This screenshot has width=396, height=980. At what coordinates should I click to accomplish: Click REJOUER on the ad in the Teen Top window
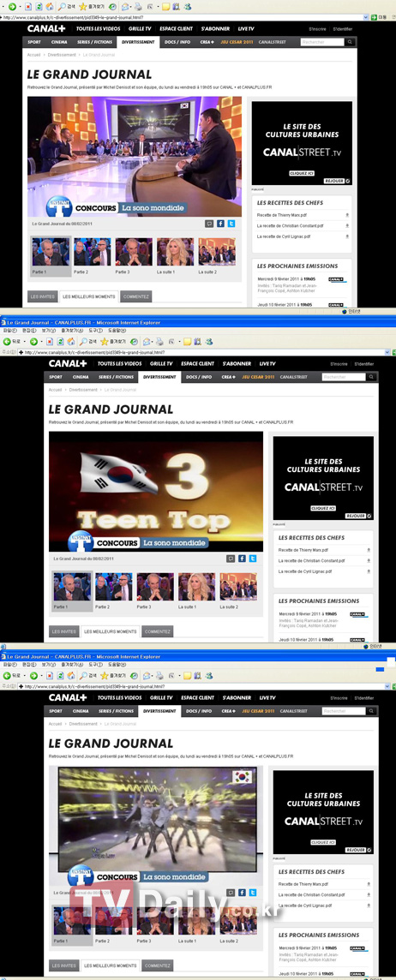tap(357, 516)
